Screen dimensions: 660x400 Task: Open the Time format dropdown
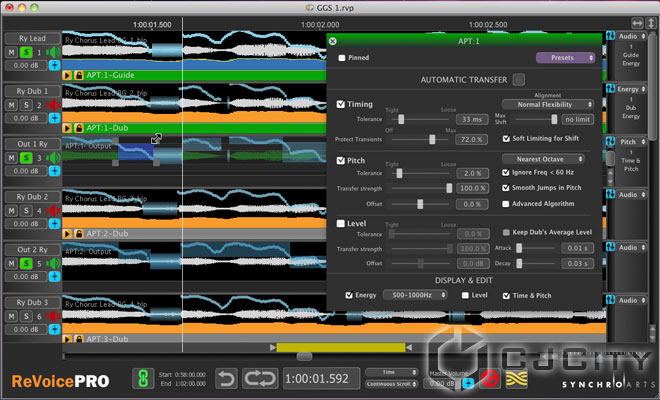point(391,372)
